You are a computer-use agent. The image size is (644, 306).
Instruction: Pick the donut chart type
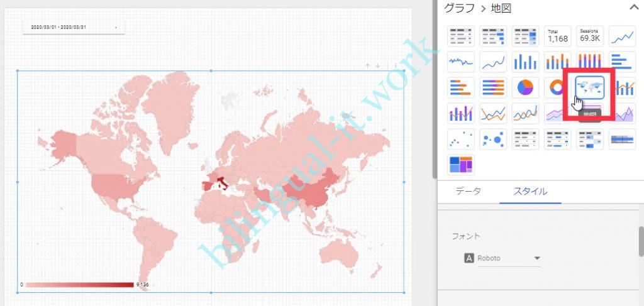click(x=557, y=87)
